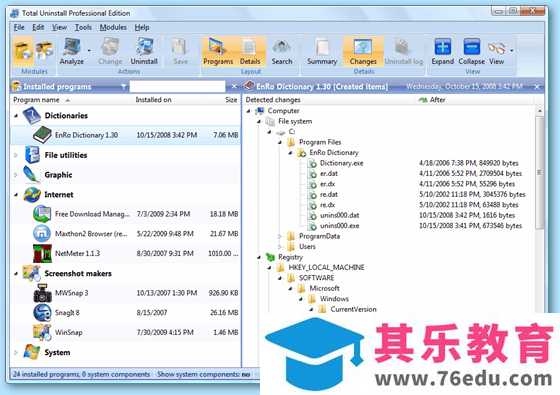This screenshot has height=395, width=560.
Task: Toggle the Details layout button
Action: click(x=250, y=52)
